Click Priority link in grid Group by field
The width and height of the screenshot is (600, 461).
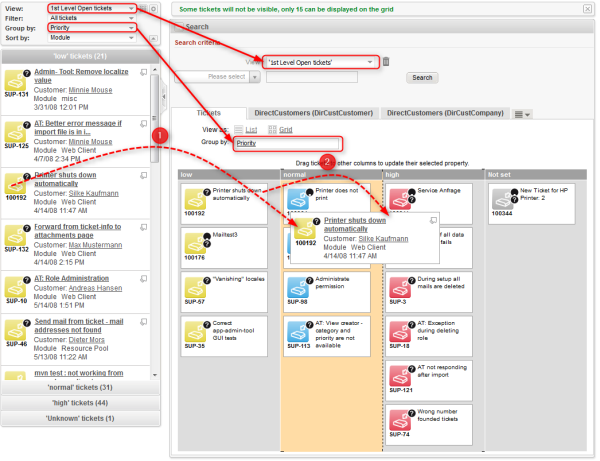point(246,143)
